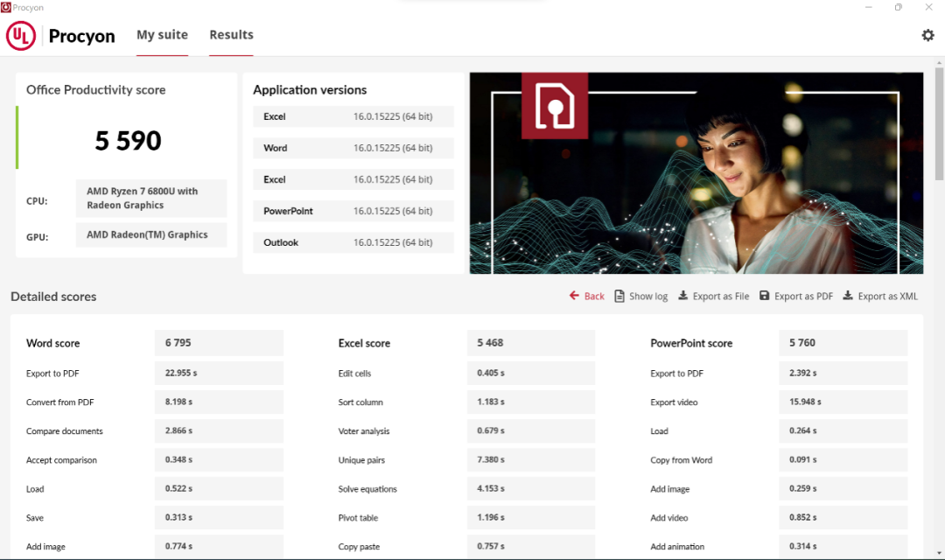Click the Word score label
Screen dimensions: 945x560
click(53, 343)
